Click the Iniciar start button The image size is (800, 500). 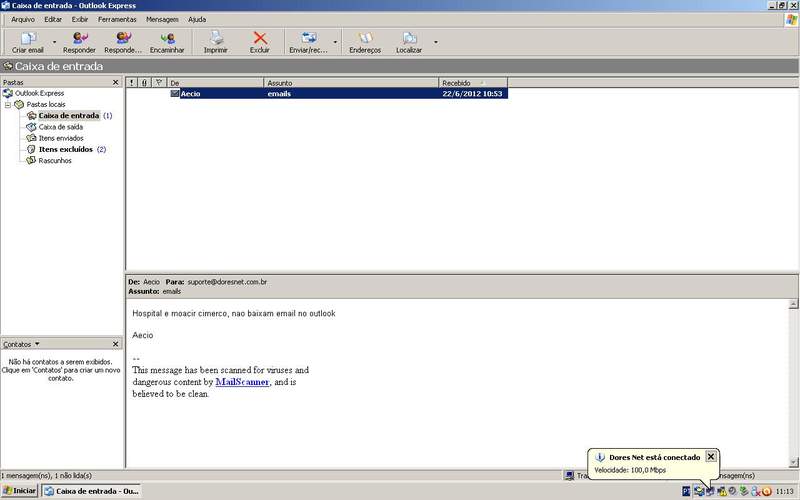(x=20, y=491)
